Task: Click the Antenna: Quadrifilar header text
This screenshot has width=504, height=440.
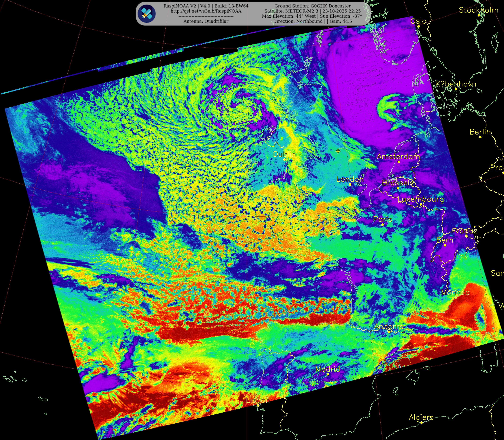Action: pos(206,21)
